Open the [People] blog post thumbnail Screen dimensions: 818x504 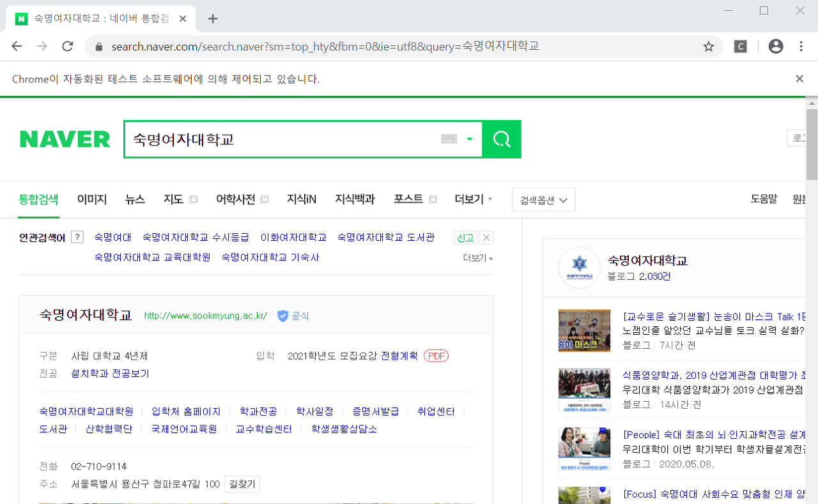pos(584,449)
